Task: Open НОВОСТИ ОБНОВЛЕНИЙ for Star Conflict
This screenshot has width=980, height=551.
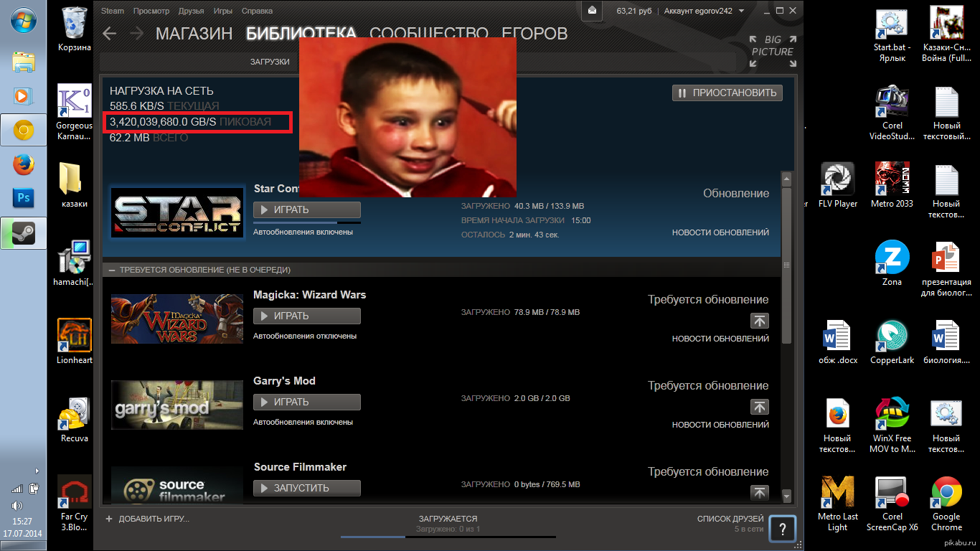Action: click(x=720, y=232)
